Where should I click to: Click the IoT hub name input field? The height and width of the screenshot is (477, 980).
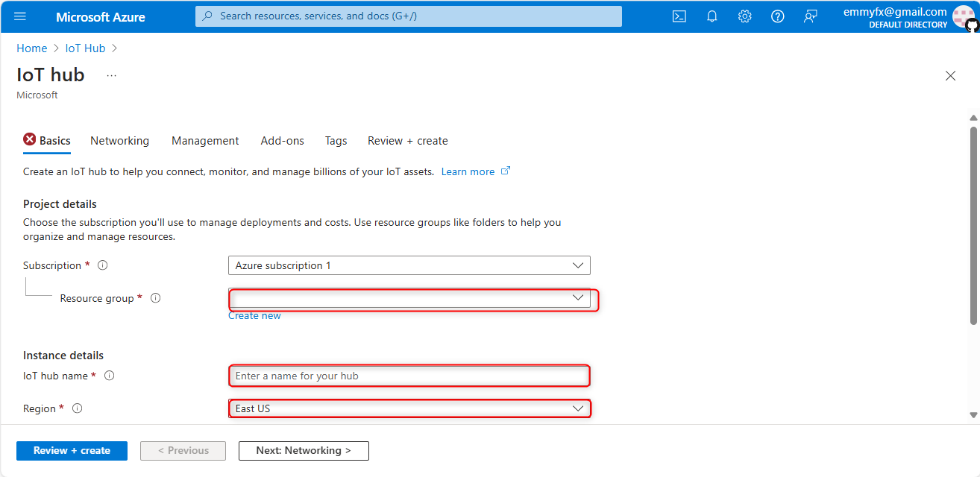(409, 376)
